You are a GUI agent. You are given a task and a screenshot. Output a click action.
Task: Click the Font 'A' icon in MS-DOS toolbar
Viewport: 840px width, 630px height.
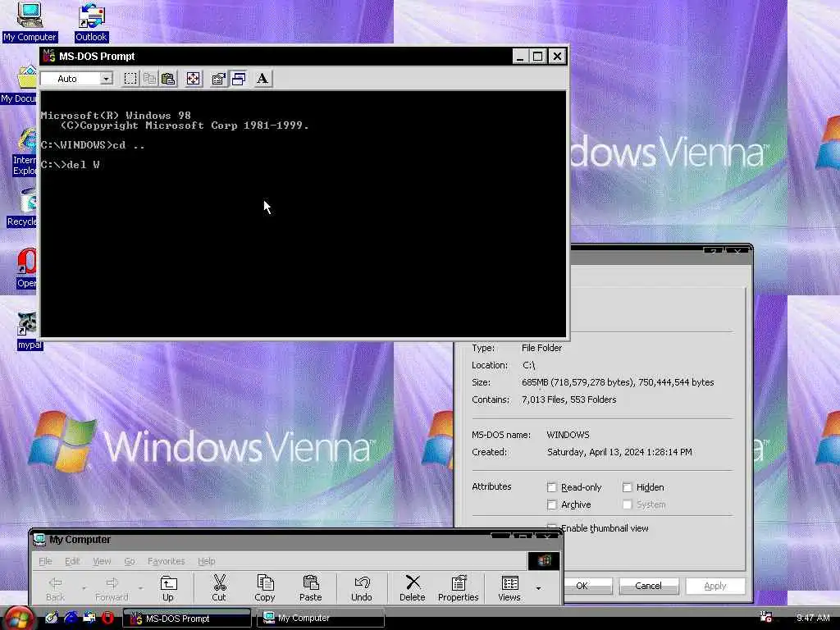click(262, 79)
